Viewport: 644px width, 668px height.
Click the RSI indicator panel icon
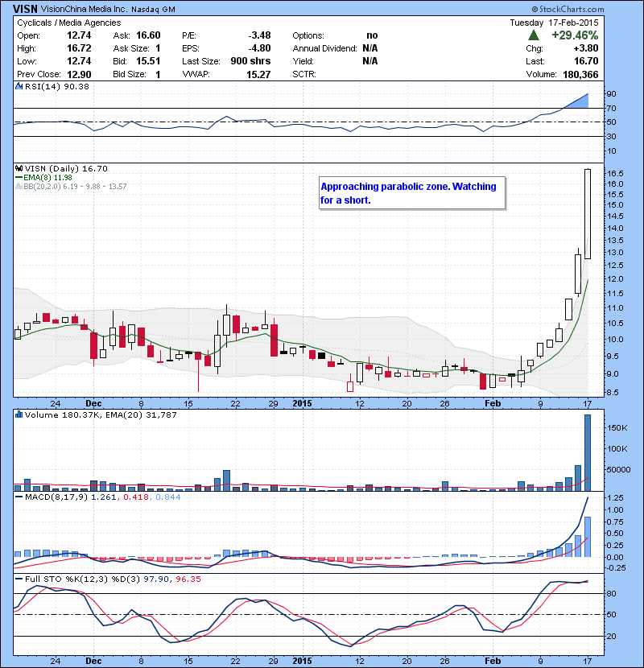point(19,86)
